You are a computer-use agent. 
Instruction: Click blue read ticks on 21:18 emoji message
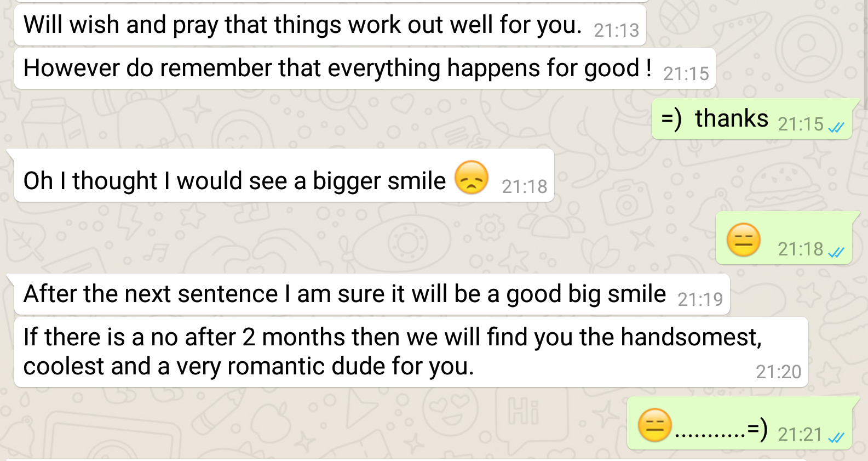click(x=836, y=252)
